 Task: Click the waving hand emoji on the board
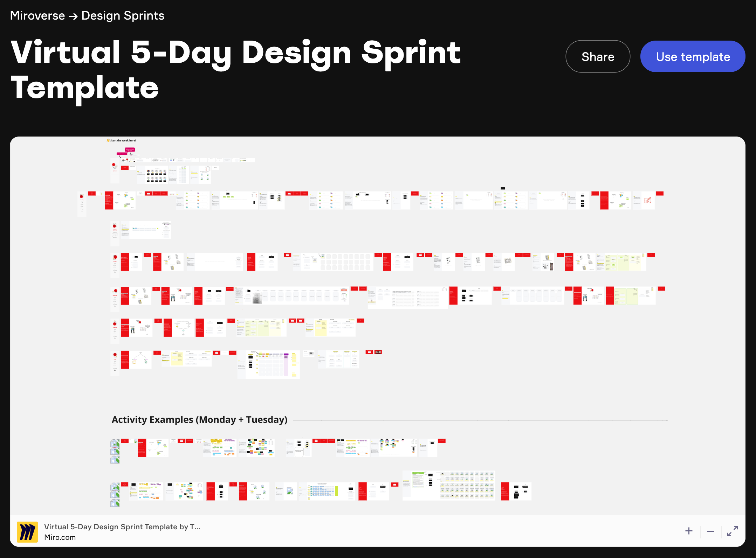tap(108, 140)
